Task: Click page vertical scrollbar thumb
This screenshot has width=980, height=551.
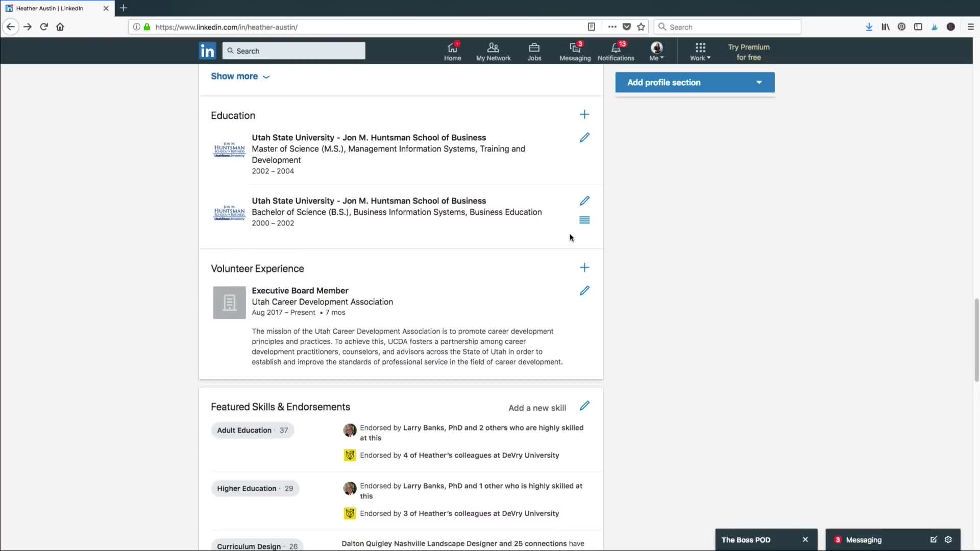Action: (976, 340)
